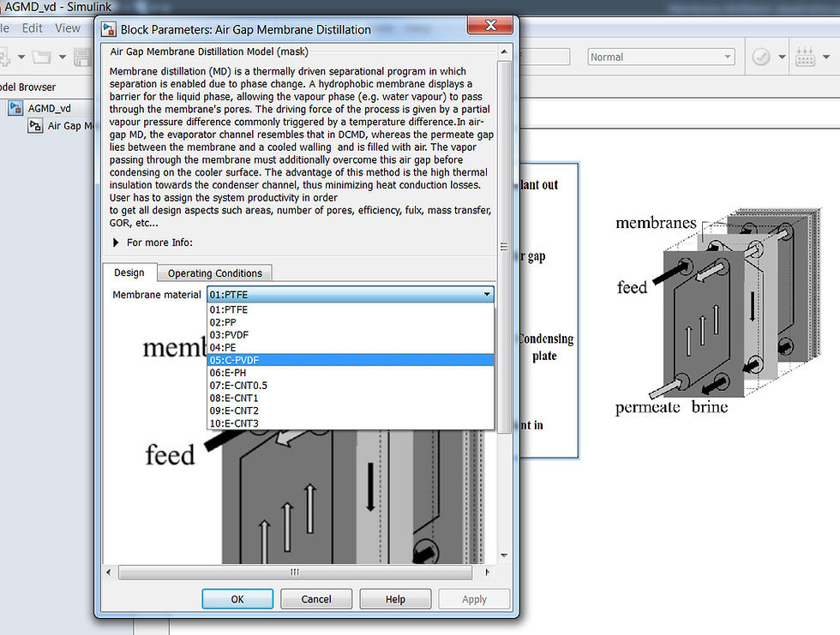The image size is (840, 635).
Task: Click the Open folder toolbar icon
Action: coord(42,57)
